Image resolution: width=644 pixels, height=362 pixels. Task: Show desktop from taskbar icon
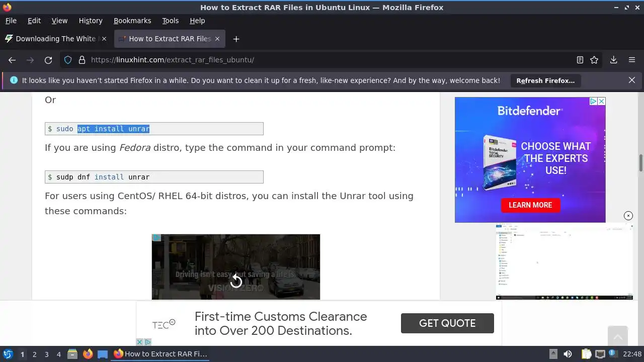[x=103, y=354]
